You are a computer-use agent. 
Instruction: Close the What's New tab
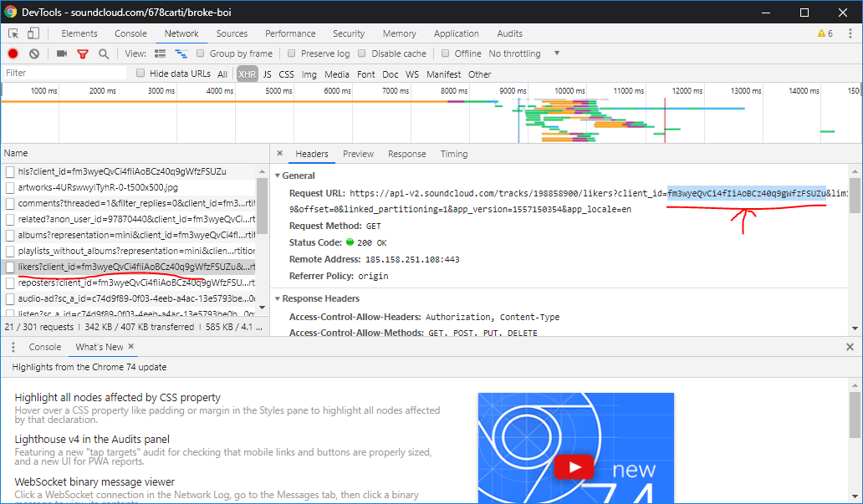coord(131,346)
